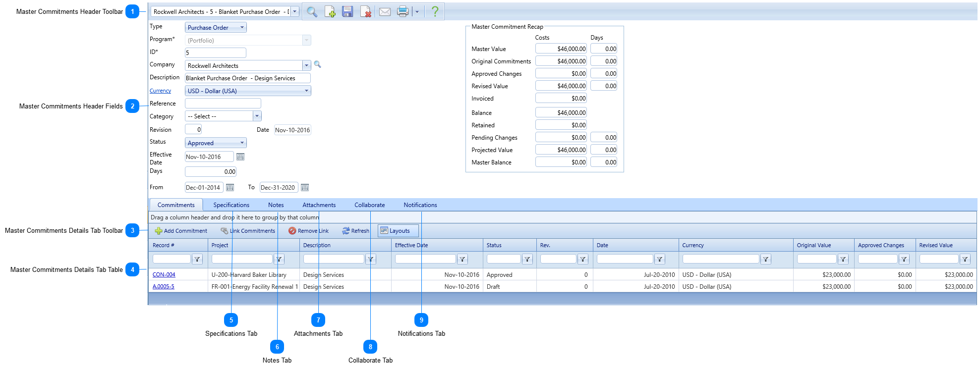
Task: Click the Balance cost field
Action: coord(561,112)
